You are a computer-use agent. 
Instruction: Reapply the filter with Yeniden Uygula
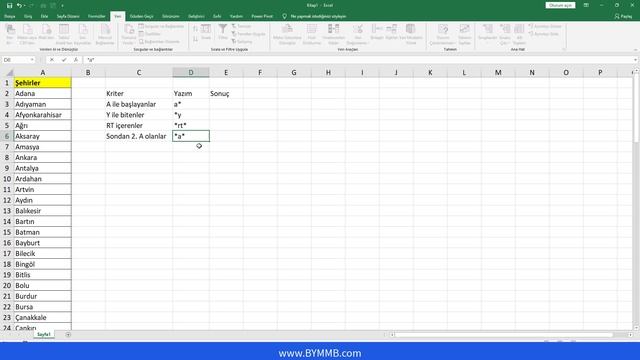click(249, 34)
